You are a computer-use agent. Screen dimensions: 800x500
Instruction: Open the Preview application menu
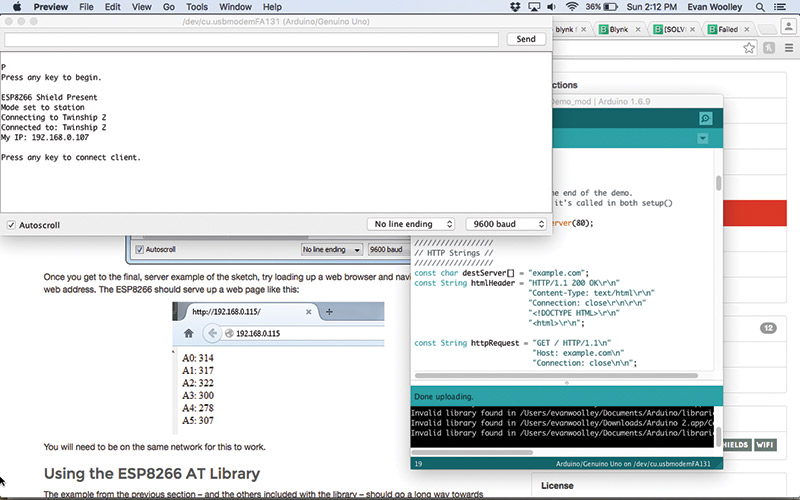[x=51, y=7]
